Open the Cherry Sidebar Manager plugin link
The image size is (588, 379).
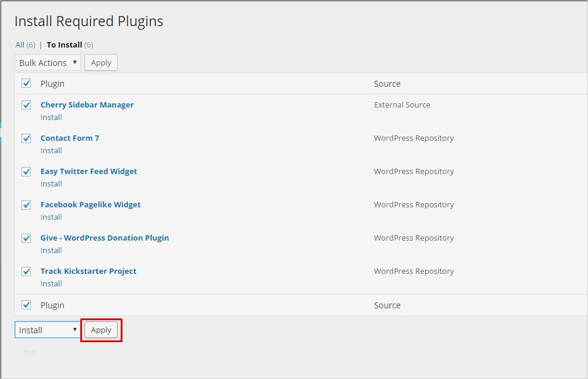(x=87, y=105)
